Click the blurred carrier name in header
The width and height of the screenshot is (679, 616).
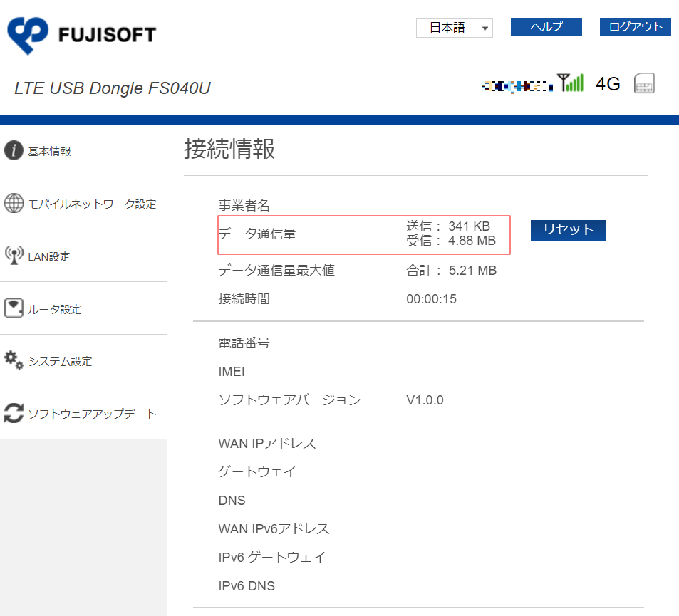(517, 87)
